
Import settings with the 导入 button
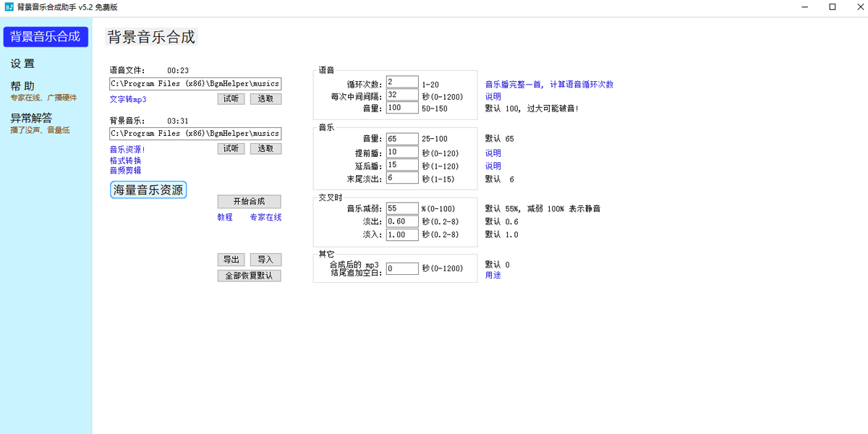265,259
